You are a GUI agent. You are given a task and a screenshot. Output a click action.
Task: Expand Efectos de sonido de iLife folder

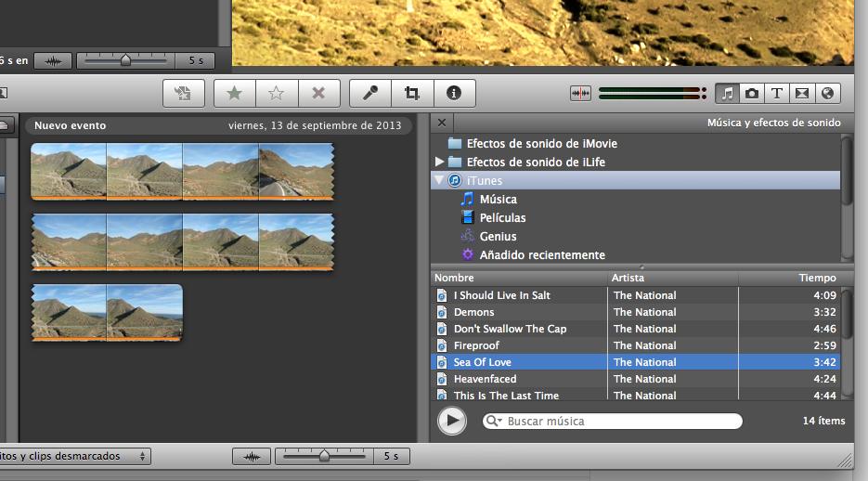(439, 162)
